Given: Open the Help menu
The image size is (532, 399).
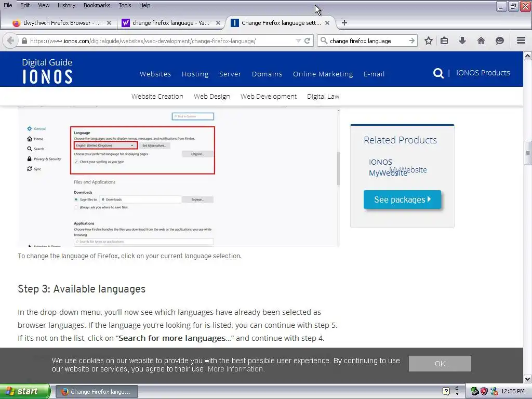Looking at the screenshot, I should click(144, 5).
